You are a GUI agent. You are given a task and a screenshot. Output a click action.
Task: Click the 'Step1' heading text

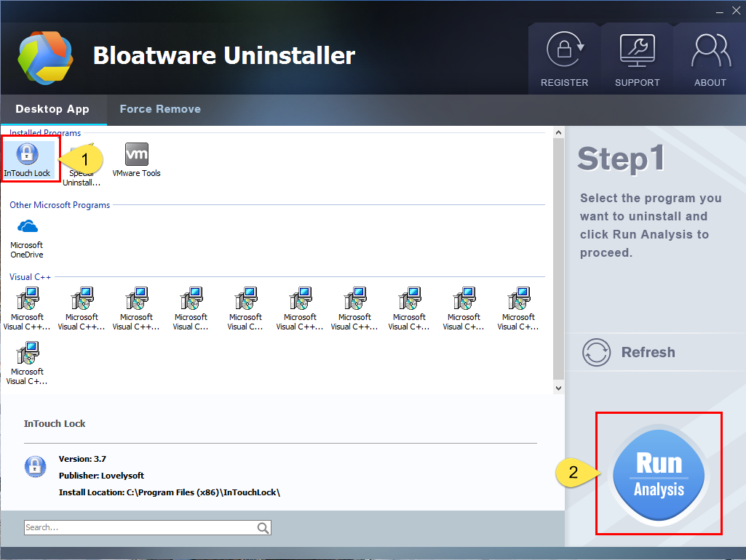click(x=621, y=159)
